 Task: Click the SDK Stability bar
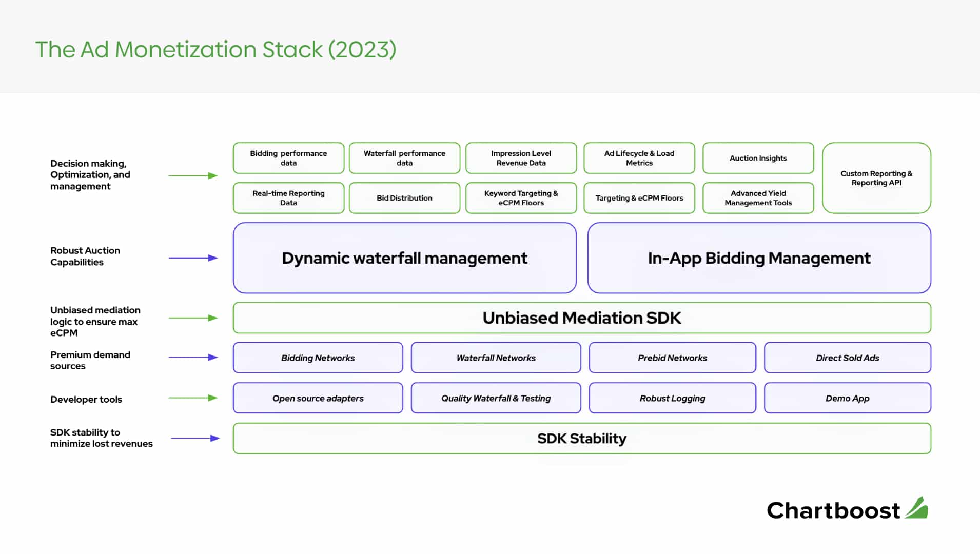click(582, 439)
